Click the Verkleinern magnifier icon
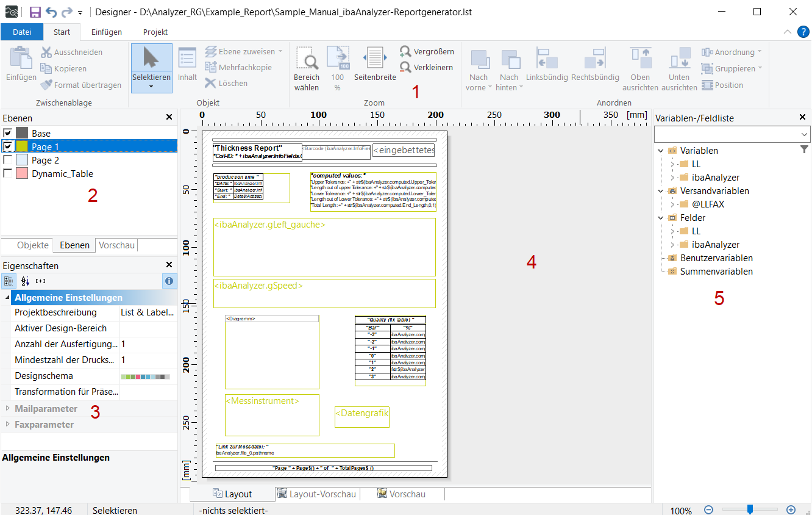 pos(405,67)
